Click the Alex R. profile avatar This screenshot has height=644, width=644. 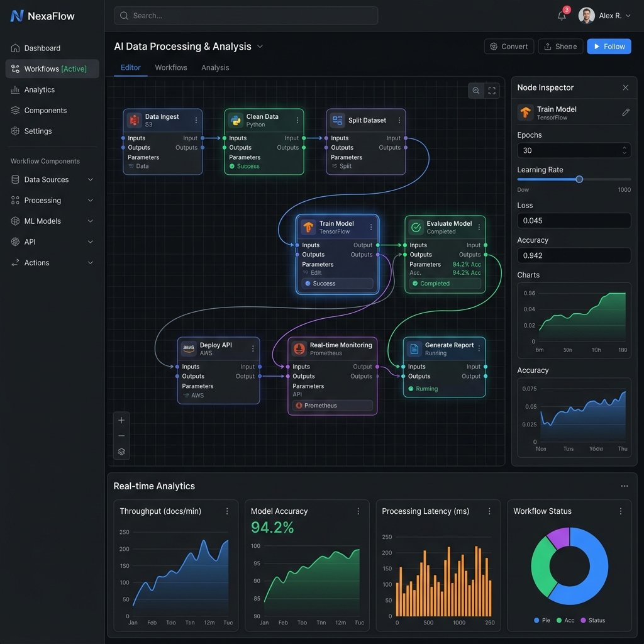click(587, 16)
